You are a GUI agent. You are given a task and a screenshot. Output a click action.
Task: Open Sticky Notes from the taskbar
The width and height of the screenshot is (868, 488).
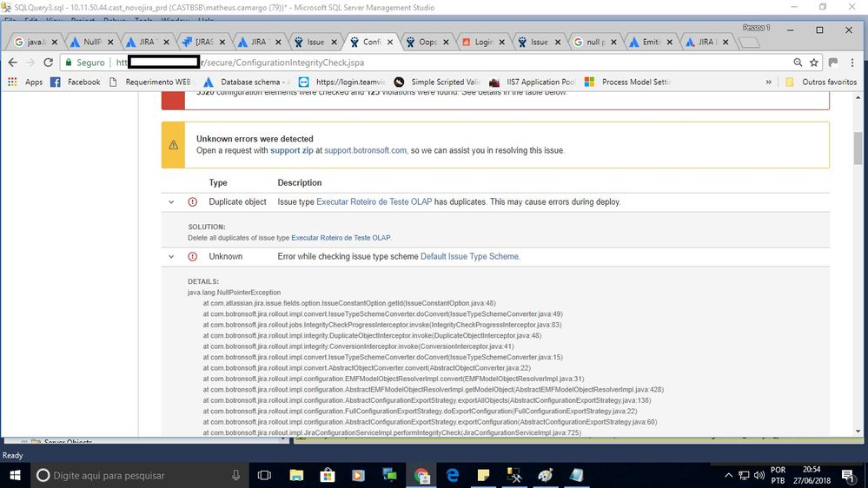pos(483,475)
